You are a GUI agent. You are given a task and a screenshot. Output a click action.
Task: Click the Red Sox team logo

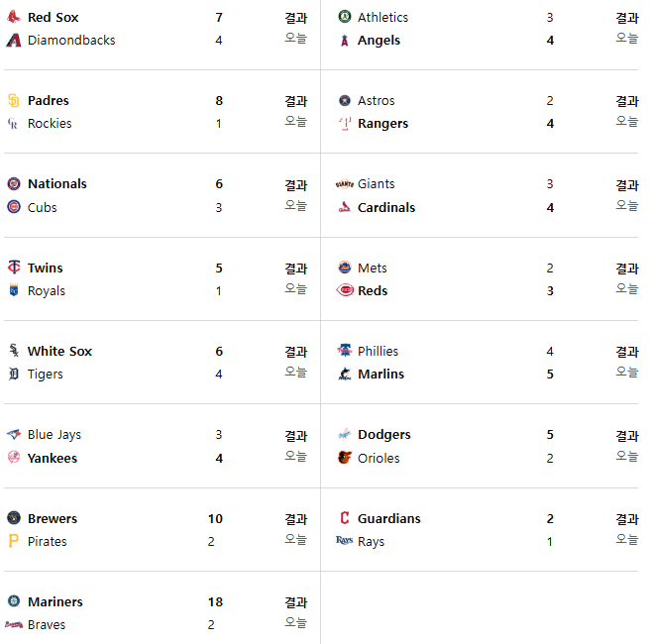pos(14,17)
